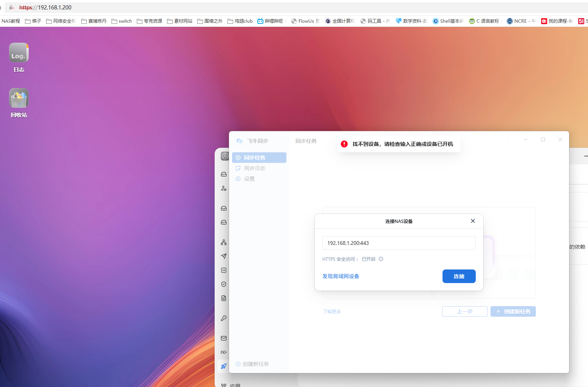Image resolution: width=588 pixels, height=387 pixels.
Task: Expand the 鸡翅club bookmark folder
Action: coord(240,21)
